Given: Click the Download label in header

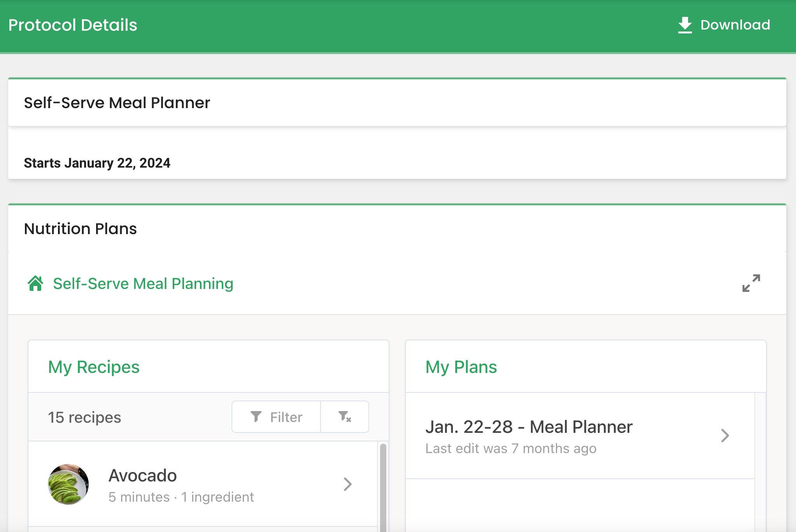Looking at the screenshot, I should point(735,25).
